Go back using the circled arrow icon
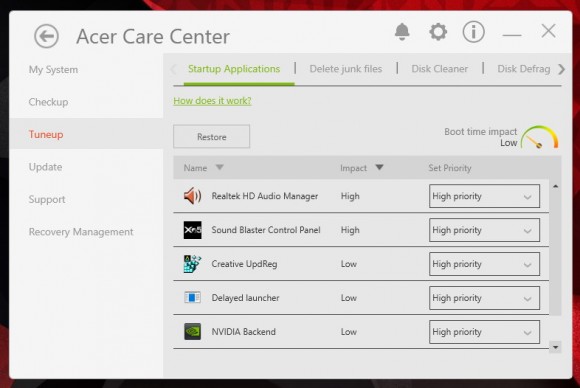Screen dimensions: 580x388 pos(46,36)
